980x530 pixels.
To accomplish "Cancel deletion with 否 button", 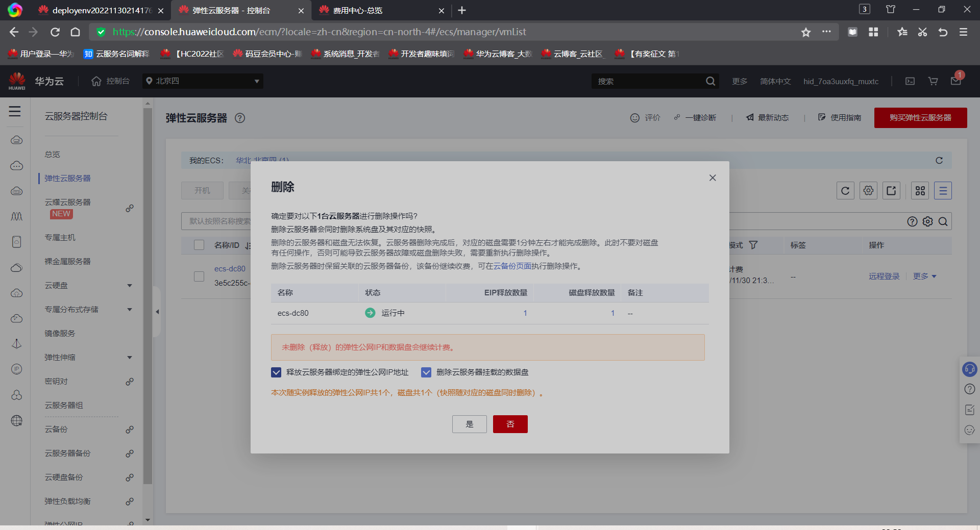I will tap(510, 424).
